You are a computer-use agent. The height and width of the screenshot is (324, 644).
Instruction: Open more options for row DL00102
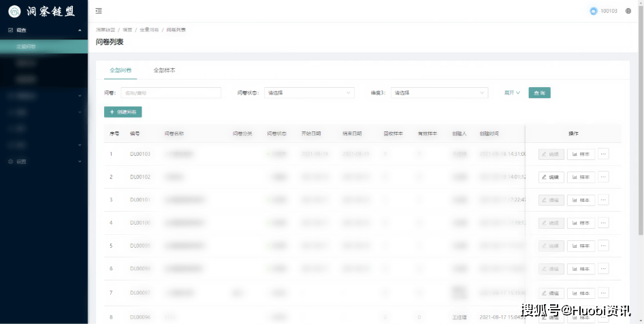coord(603,177)
